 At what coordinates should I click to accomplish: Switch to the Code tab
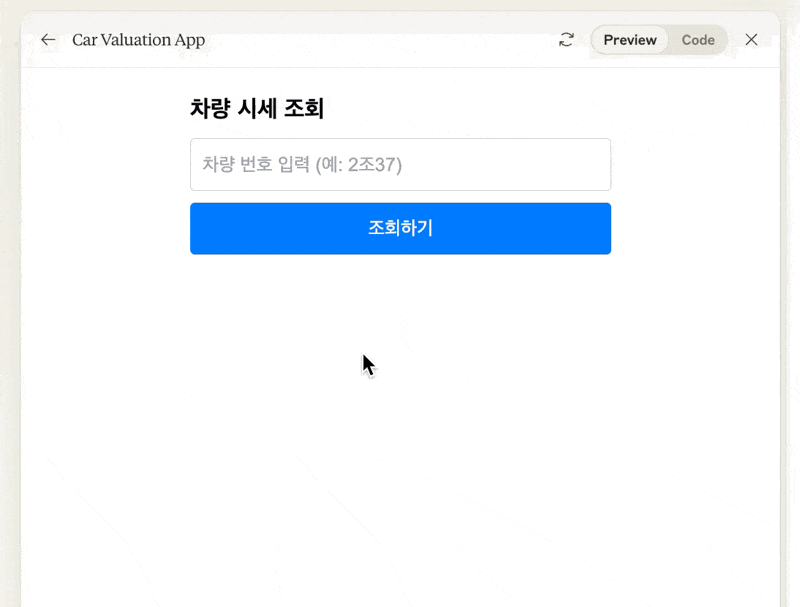click(x=698, y=40)
